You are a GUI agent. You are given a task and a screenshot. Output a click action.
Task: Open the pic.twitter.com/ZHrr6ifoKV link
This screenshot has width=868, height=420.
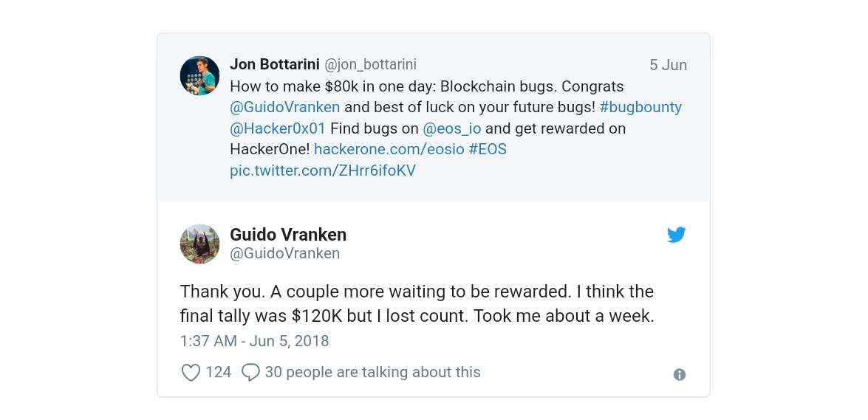[x=323, y=171]
